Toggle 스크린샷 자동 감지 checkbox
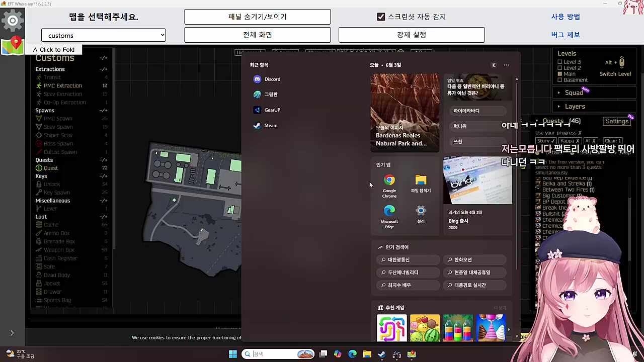The height and width of the screenshot is (362, 644). (381, 17)
